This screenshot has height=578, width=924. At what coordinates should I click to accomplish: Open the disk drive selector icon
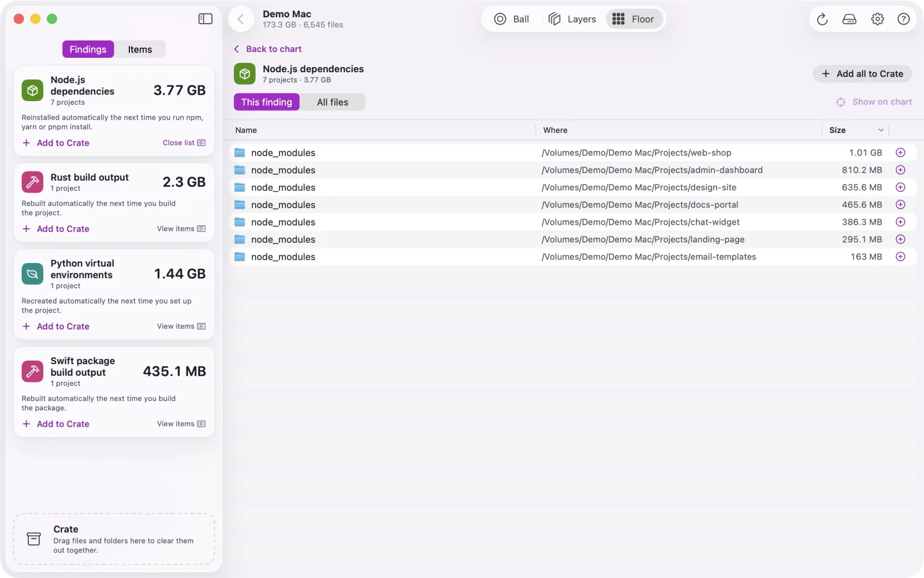(x=850, y=19)
